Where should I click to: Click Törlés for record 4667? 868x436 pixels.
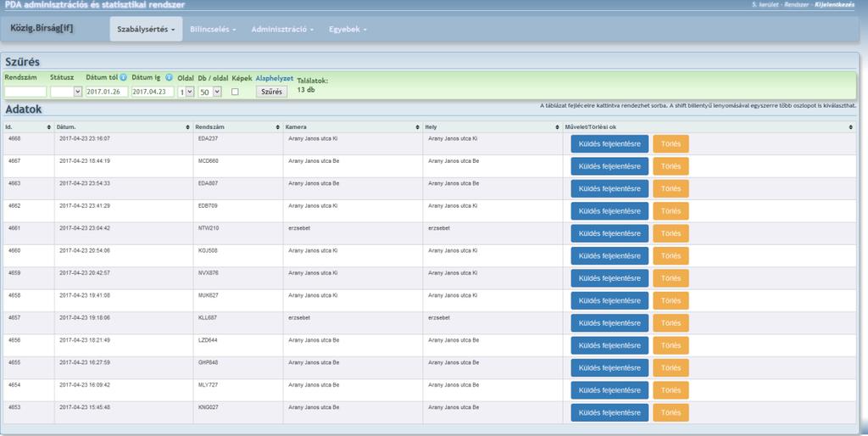671,166
